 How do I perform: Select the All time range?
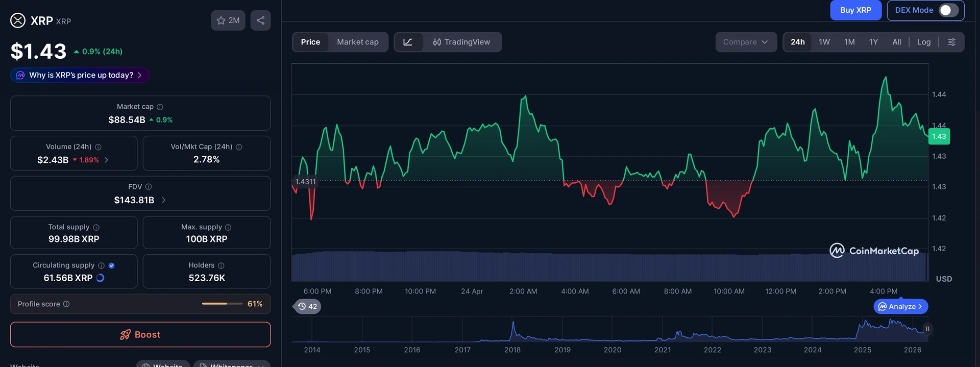click(897, 42)
